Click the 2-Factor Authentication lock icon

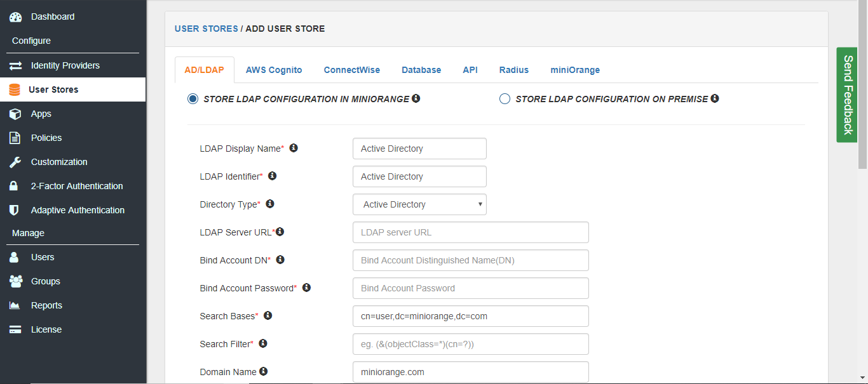(x=14, y=186)
